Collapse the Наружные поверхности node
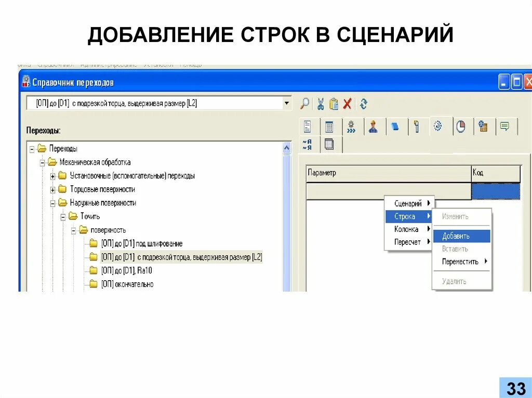532x398 pixels. point(52,203)
